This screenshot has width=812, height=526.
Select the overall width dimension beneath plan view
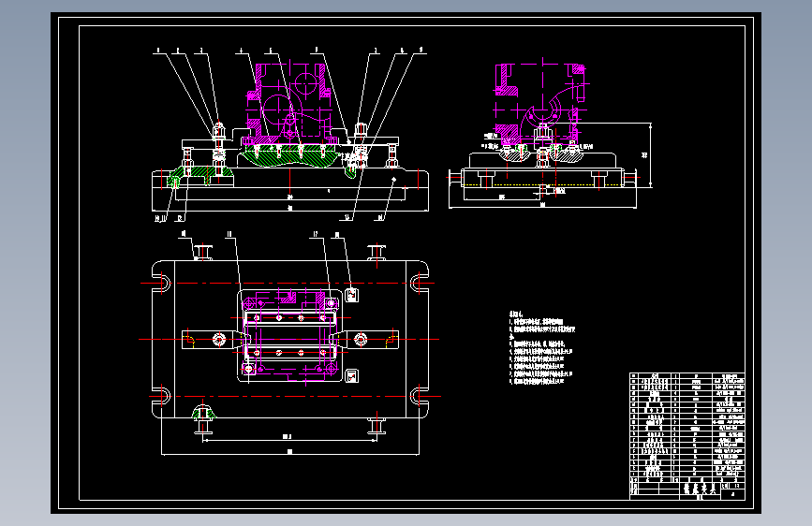tap(290, 452)
